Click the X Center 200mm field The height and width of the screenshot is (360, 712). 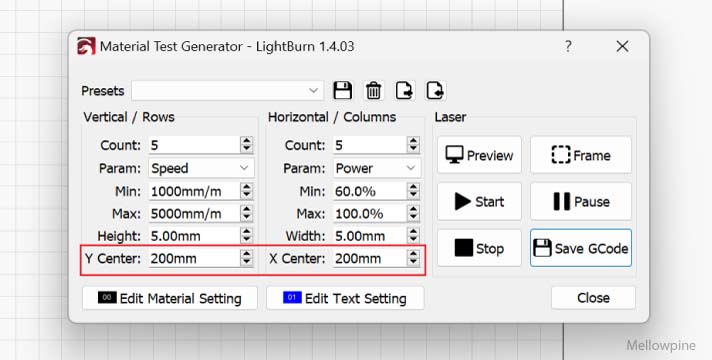[370, 258]
